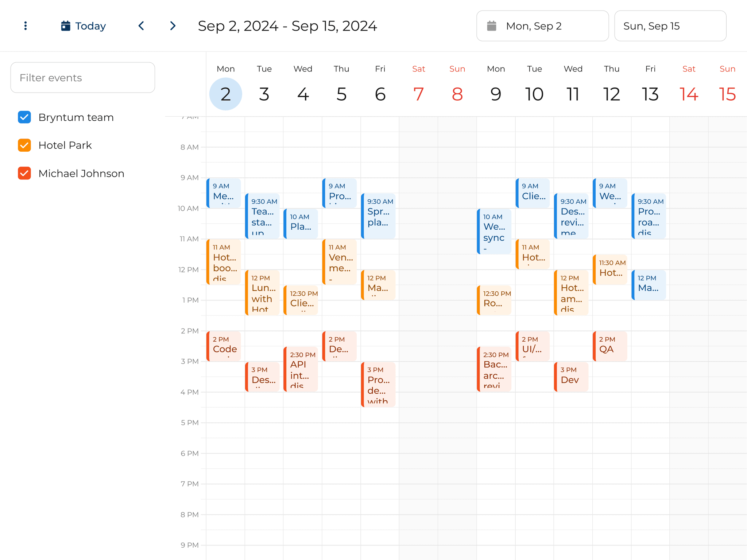Open the 2 PM Code event on Monday

[x=224, y=346]
